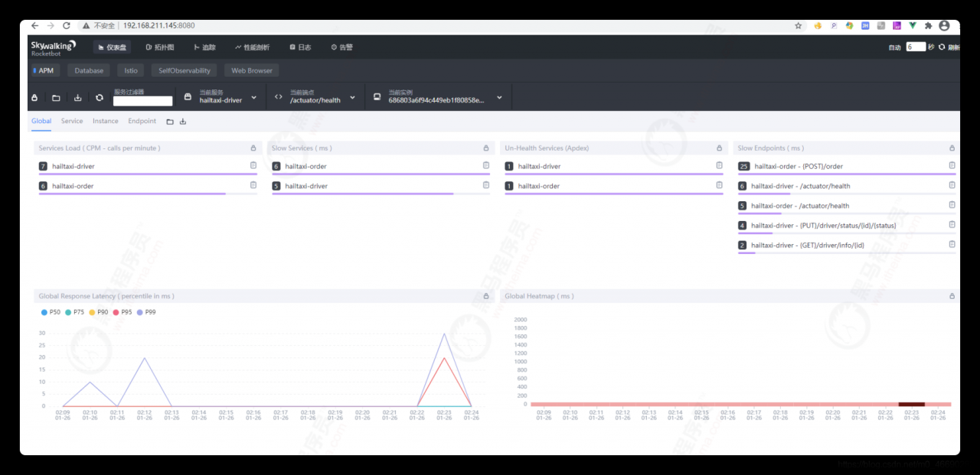Click the reload dashboard icon in toolbar
980x475 pixels.
point(100,98)
